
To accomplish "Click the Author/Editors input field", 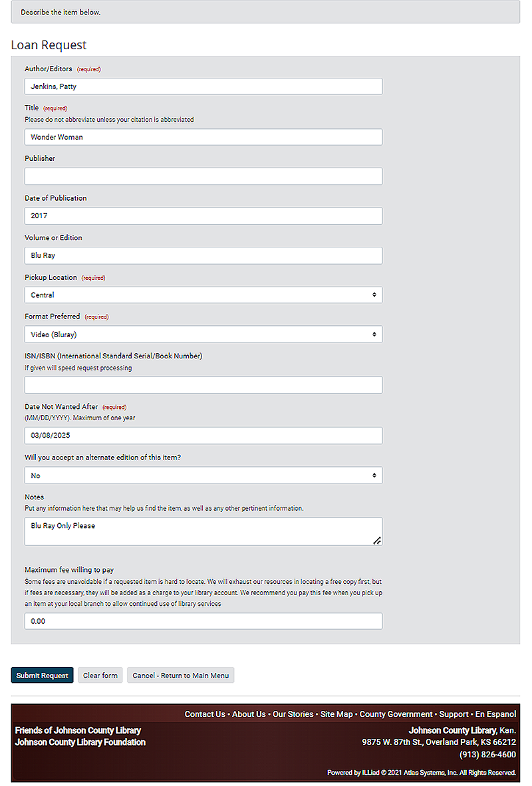I will pos(203,86).
